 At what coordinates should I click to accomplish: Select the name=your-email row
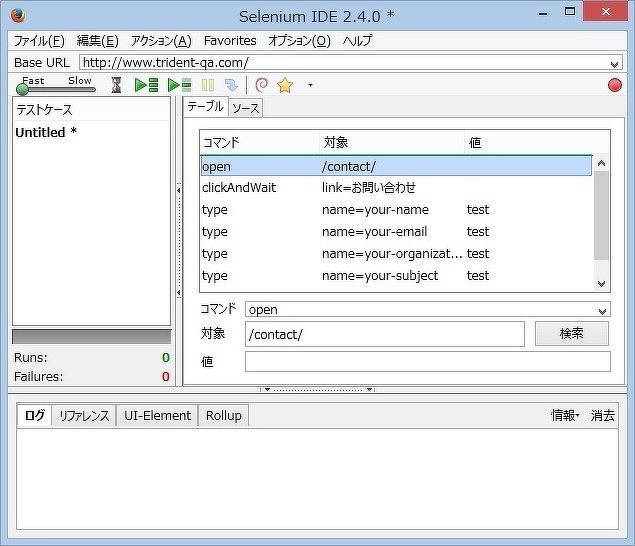pos(396,232)
